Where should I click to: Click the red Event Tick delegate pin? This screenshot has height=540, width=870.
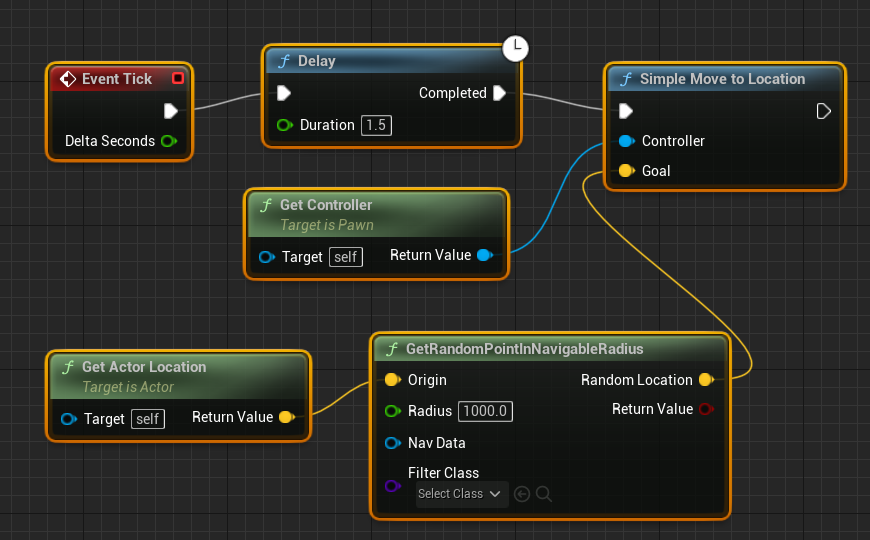(178, 78)
